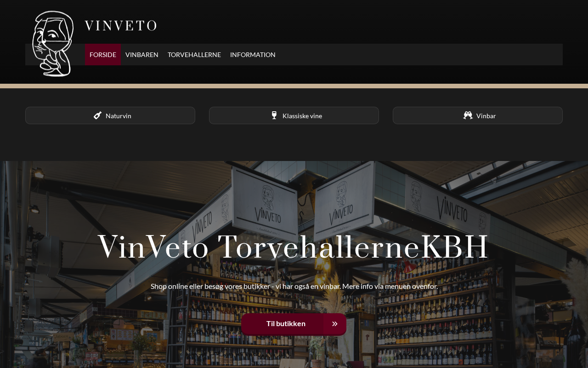Open the Vinbar category label
Screen dimensions: 588x368
coord(486,116)
